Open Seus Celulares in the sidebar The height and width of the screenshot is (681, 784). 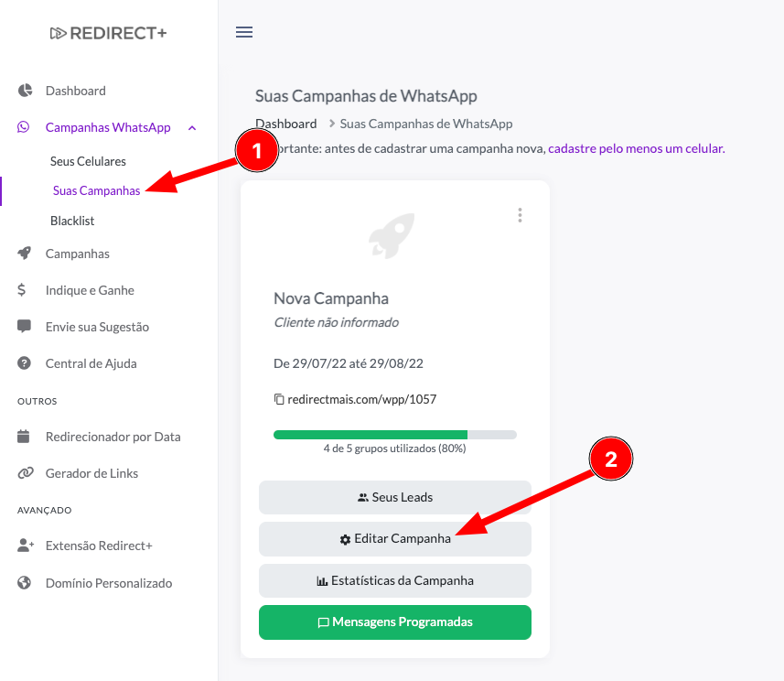(88, 161)
